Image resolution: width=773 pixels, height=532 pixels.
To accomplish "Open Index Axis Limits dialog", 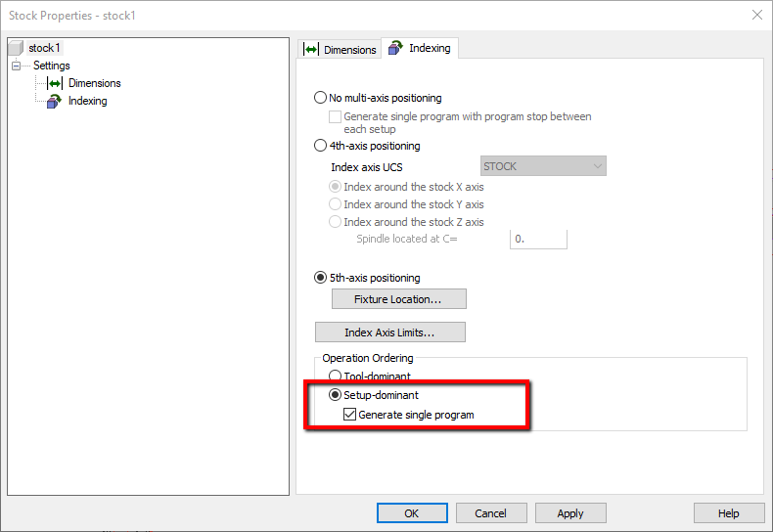I will point(390,332).
